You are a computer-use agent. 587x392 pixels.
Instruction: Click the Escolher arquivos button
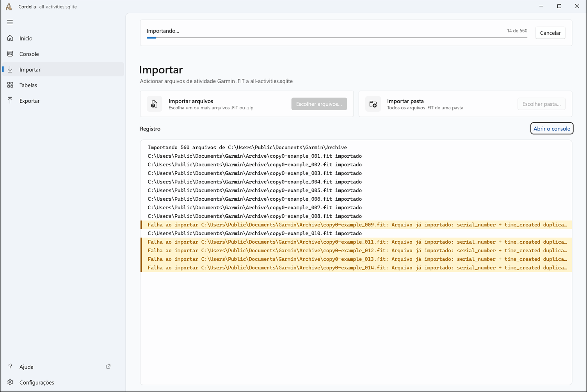319,104
